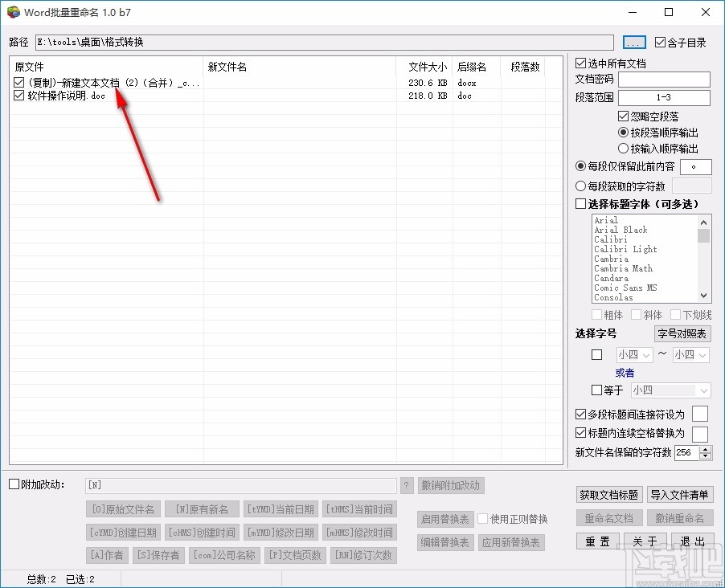The width and height of the screenshot is (725, 588).
Task: Enable 使用正则替换 checkbox
Action: [484, 517]
